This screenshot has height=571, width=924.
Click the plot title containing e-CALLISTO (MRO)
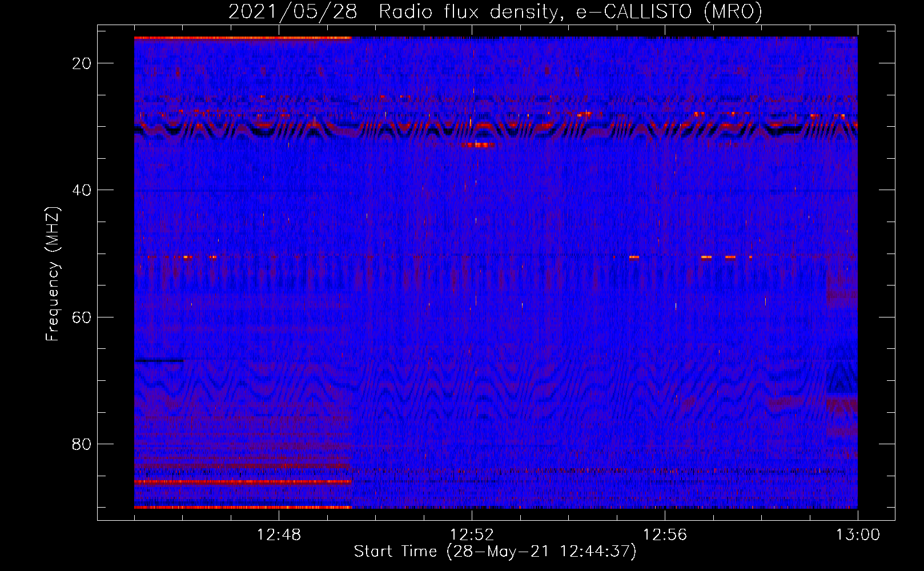tap(495, 11)
